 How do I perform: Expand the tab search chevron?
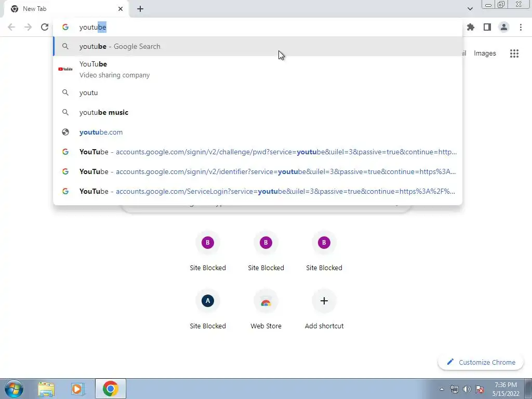coord(470,9)
